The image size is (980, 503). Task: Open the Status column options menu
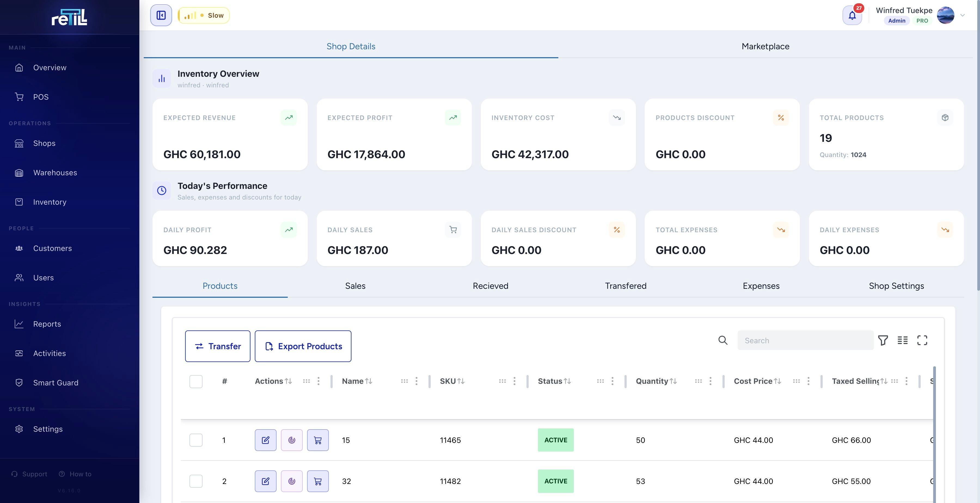pos(612,381)
